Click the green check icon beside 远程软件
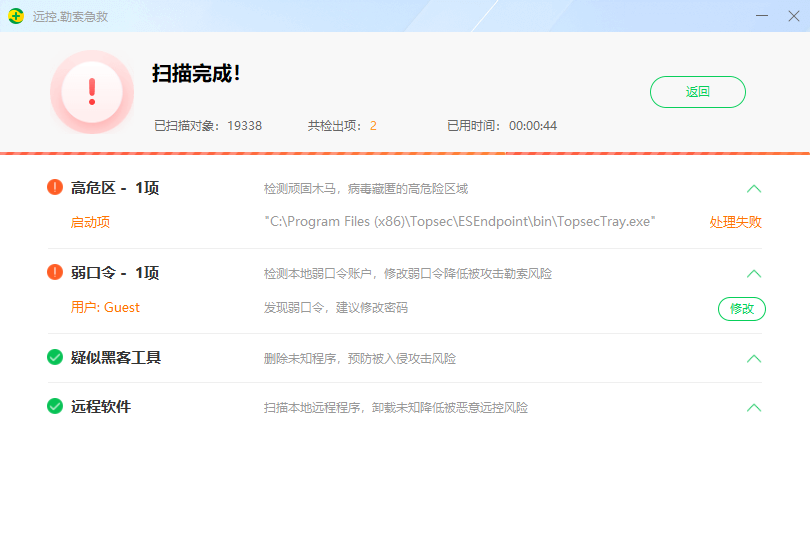Viewport: 810px width, 535px height. point(55,407)
